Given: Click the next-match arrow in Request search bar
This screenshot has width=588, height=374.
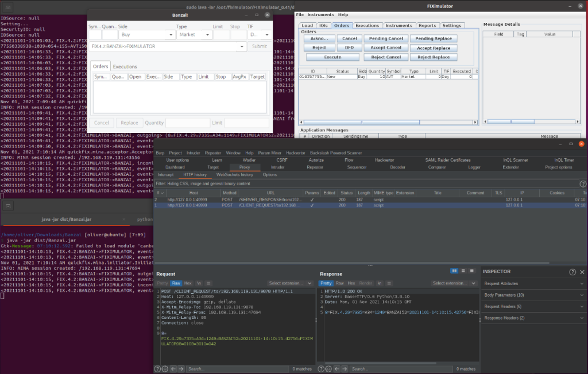Looking at the screenshot, I should [180, 368].
